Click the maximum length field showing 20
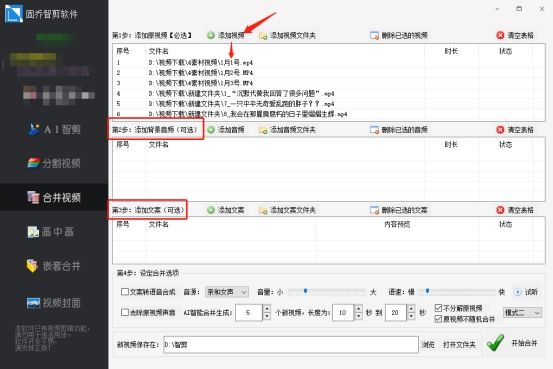The width and height of the screenshot is (553, 369). point(396,313)
